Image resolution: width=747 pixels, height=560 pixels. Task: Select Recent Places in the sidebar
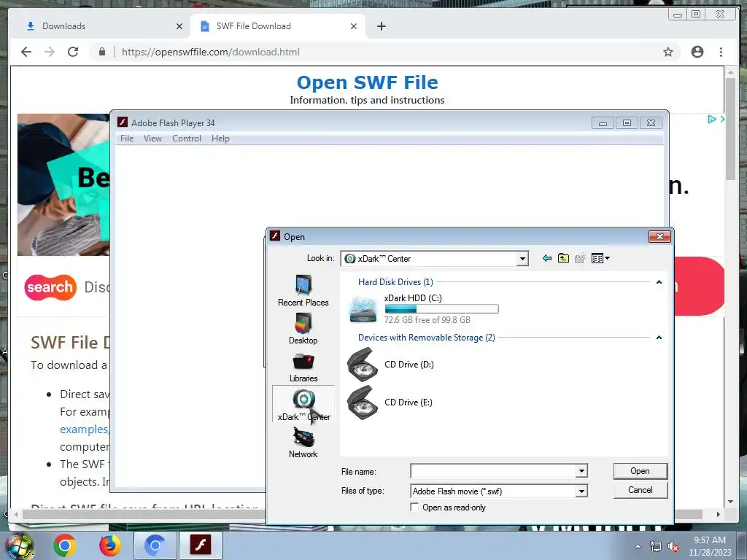303,290
